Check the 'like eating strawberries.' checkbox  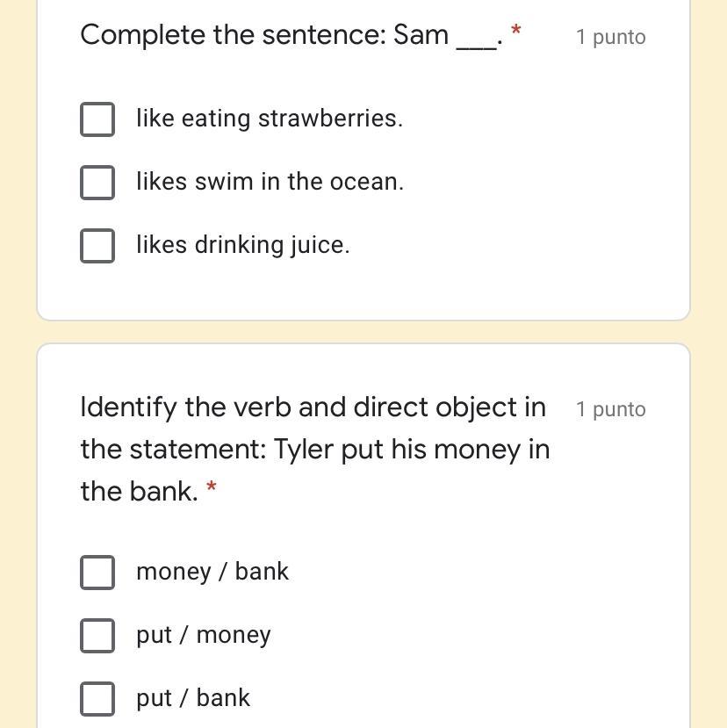(x=97, y=119)
